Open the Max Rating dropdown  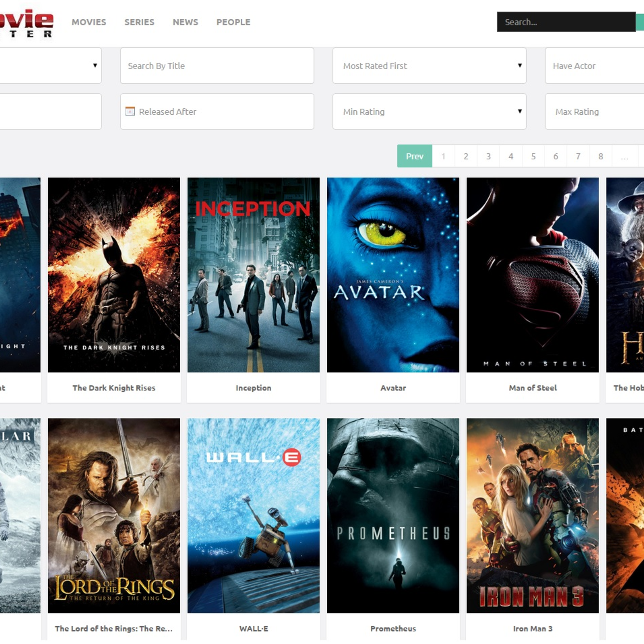pyautogui.click(x=594, y=111)
